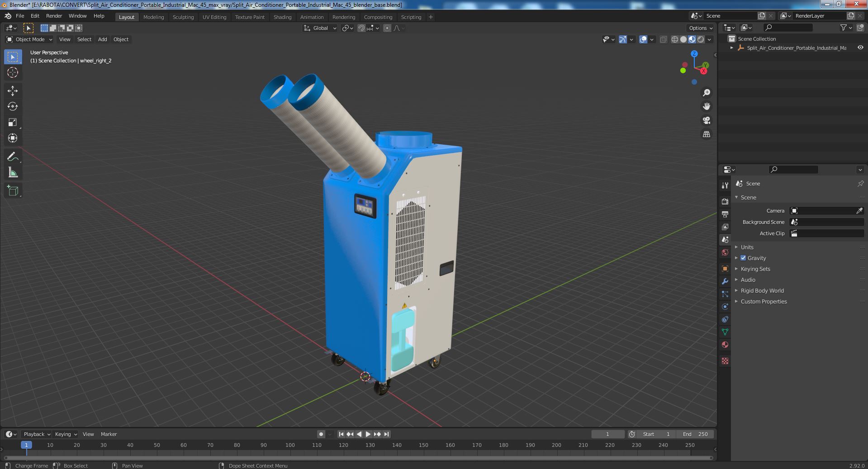
Task: Switch to the Shading workspace tab
Action: tap(282, 17)
